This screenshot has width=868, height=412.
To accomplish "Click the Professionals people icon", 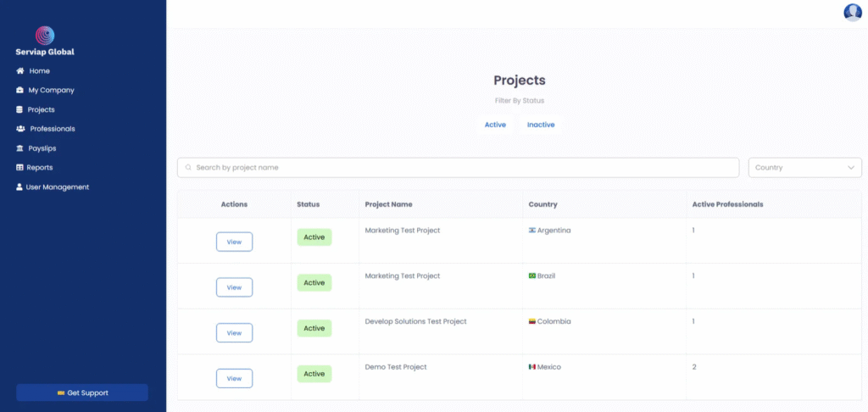I will point(21,129).
